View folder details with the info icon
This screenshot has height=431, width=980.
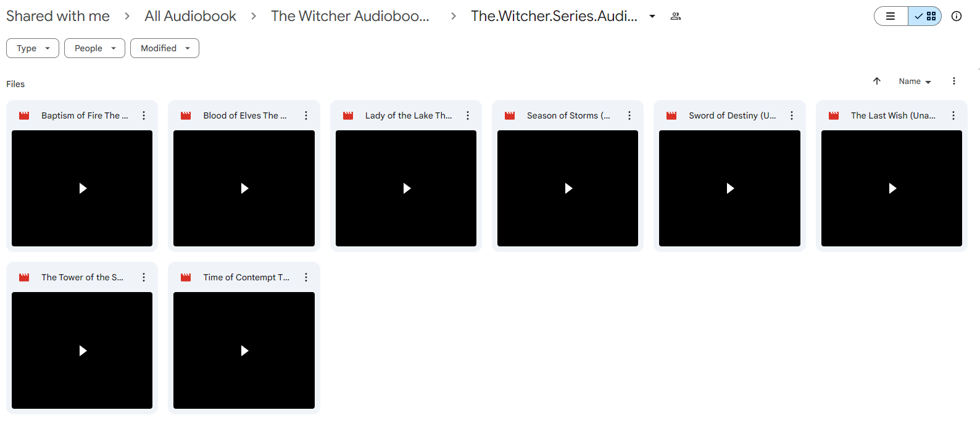tap(957, 16)
